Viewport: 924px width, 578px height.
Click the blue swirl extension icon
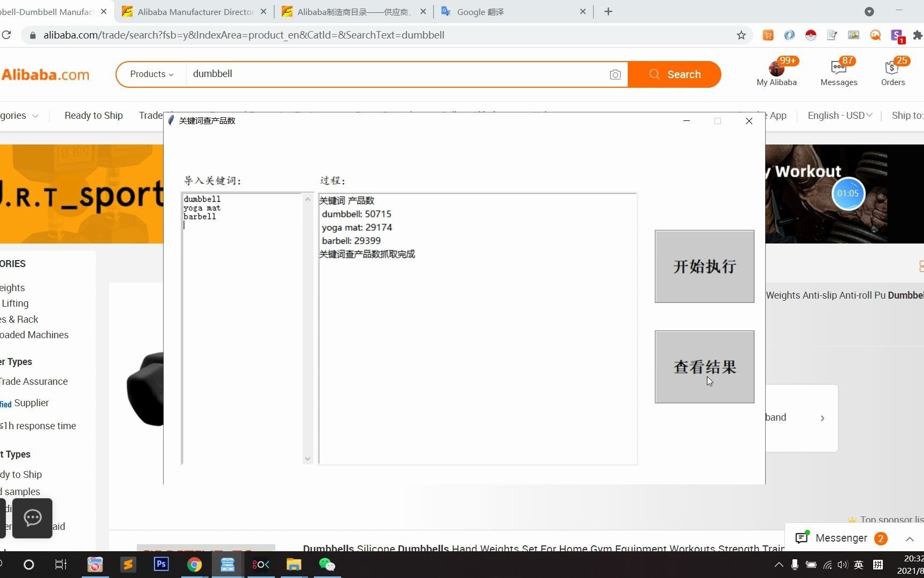[x=789, y=35]
